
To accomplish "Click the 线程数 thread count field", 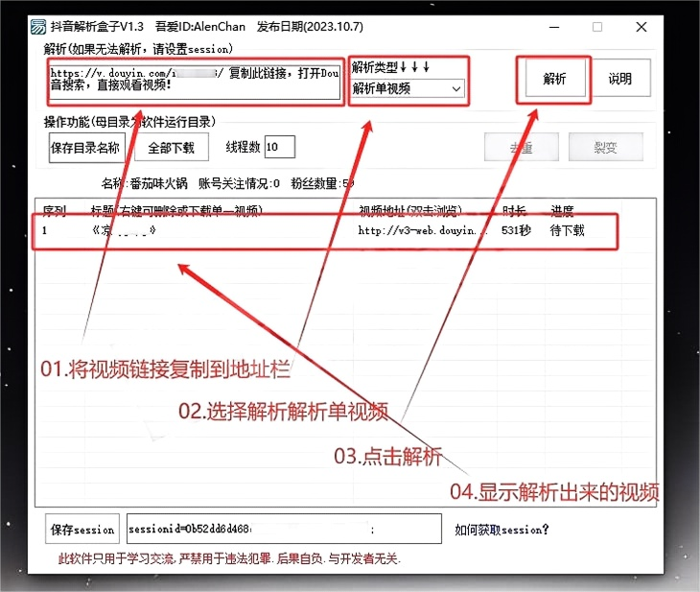I will pos(280,147).
